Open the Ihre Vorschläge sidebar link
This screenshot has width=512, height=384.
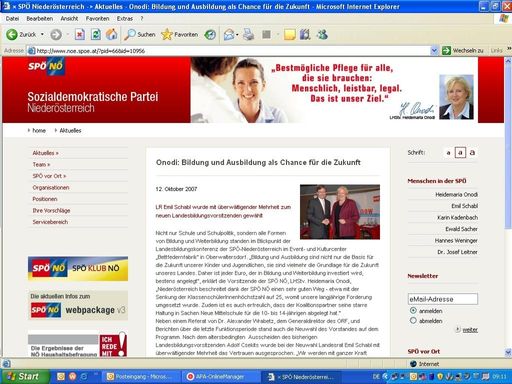tap(51, 210)
